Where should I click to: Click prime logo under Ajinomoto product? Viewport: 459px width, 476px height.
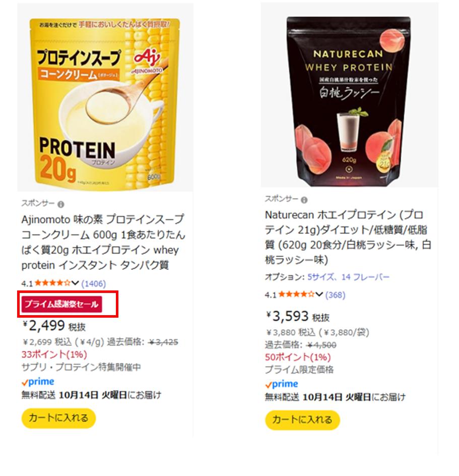click(38, 382)
